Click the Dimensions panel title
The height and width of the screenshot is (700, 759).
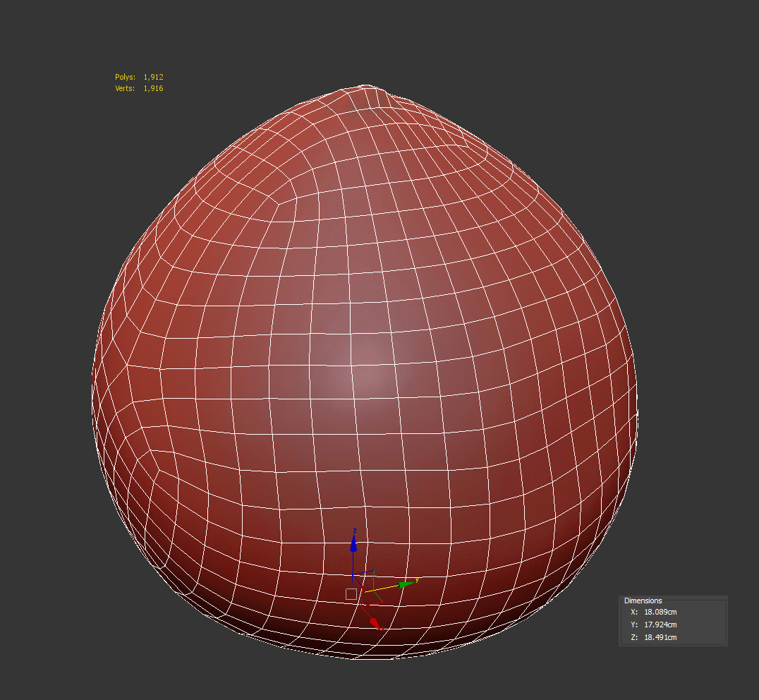[x=643, y=601]
